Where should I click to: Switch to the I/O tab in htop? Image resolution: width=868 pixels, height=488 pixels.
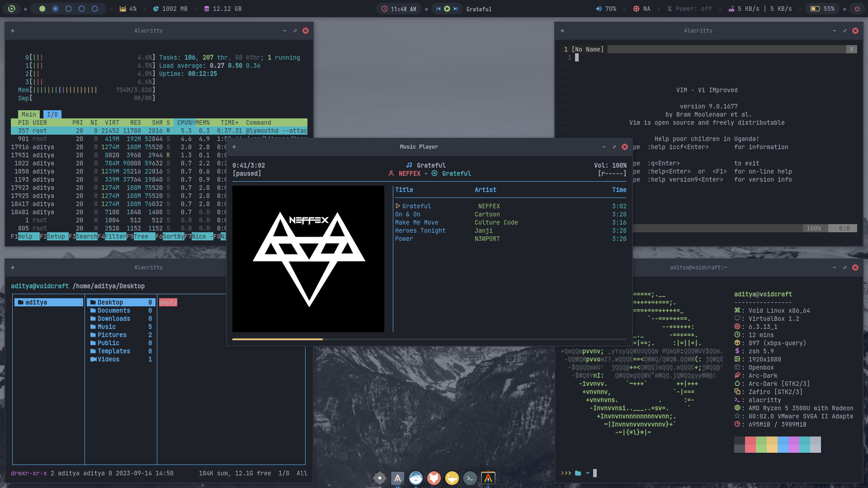[x=52, y=114]
